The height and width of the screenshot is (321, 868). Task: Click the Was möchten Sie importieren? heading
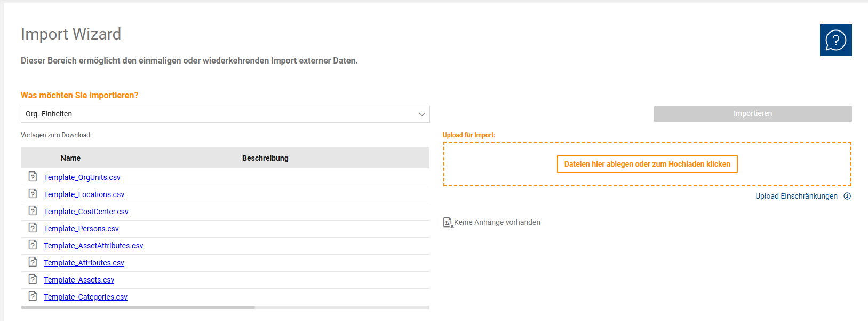[x=79, y=95]
